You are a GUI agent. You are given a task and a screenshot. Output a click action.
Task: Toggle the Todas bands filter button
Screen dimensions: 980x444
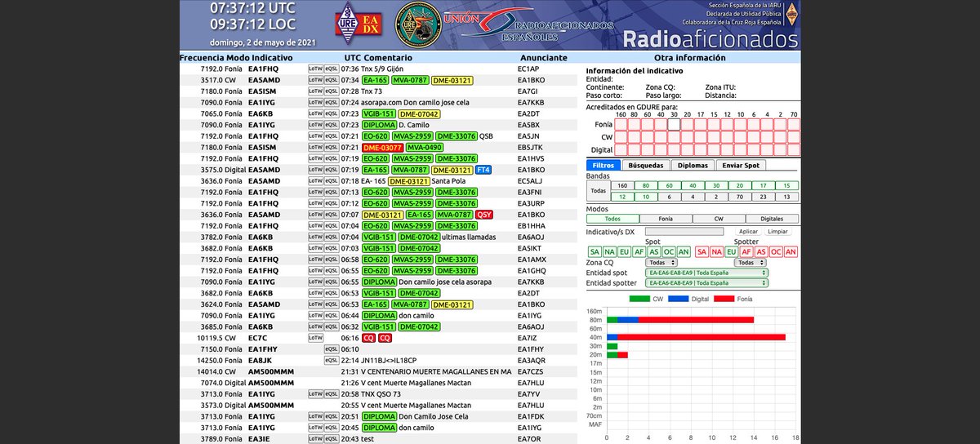click(599, 191)
